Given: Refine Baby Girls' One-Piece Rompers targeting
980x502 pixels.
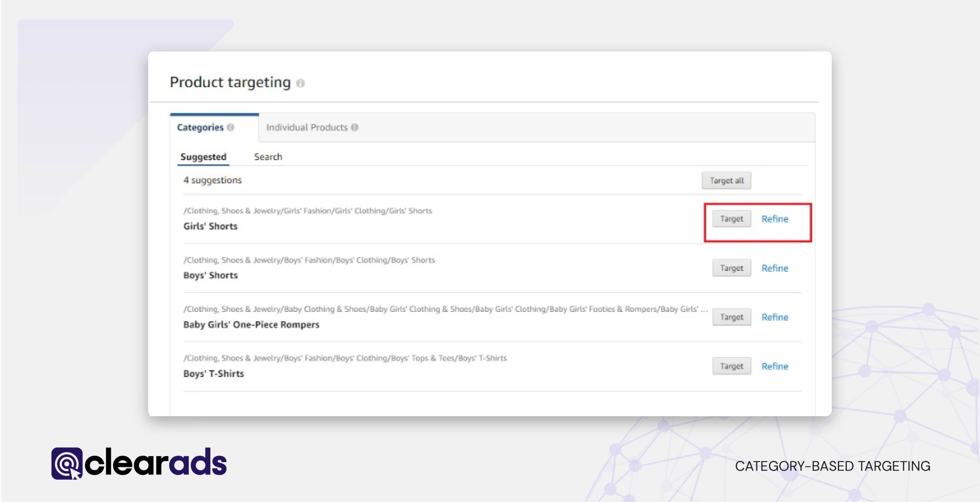Looking at the screenshot, I should (x=775, y=317).
